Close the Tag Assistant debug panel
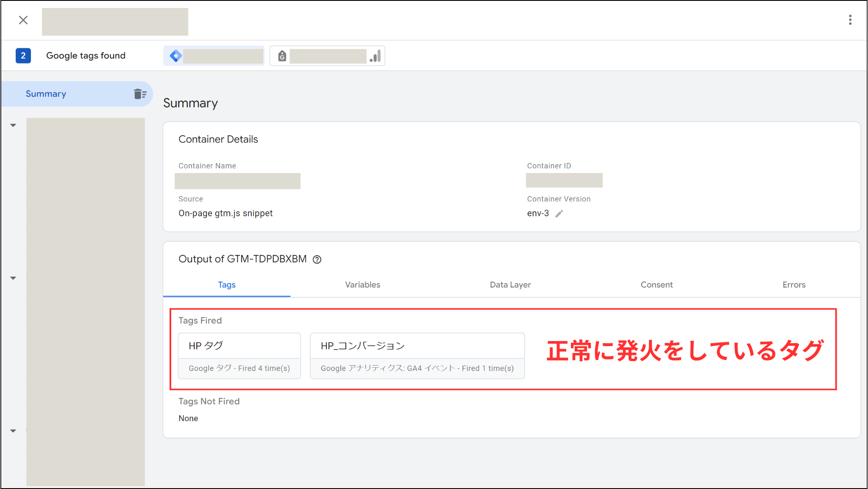Screen dimensions: 868x489 coord(23,20)
